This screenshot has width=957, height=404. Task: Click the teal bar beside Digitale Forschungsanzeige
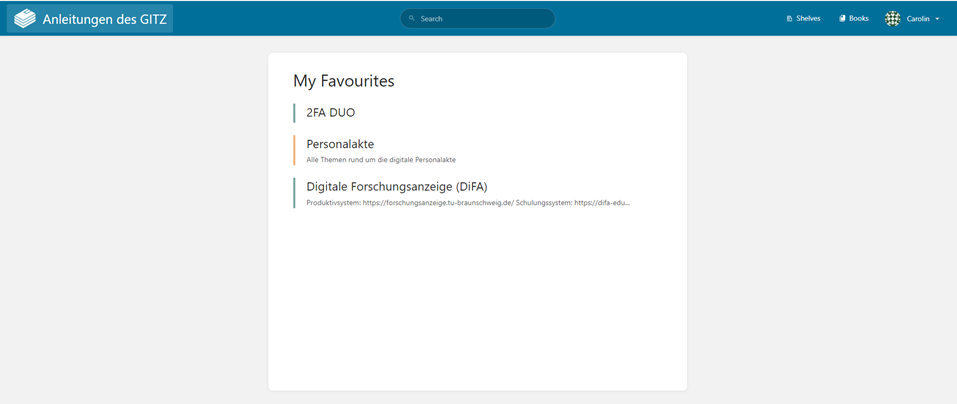click(294, 193)
